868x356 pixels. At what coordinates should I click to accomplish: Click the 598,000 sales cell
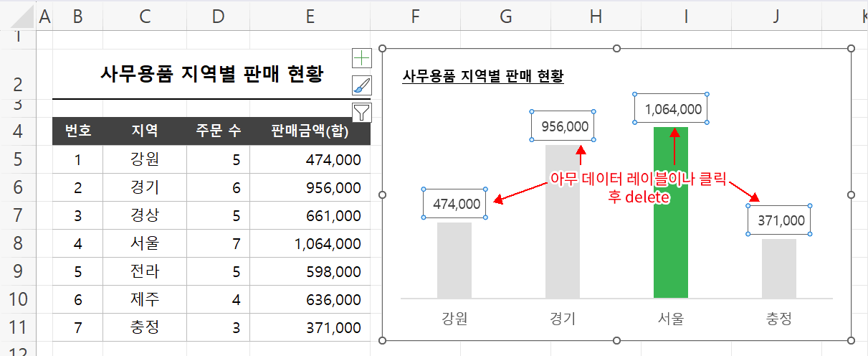[x=310, y=271]
